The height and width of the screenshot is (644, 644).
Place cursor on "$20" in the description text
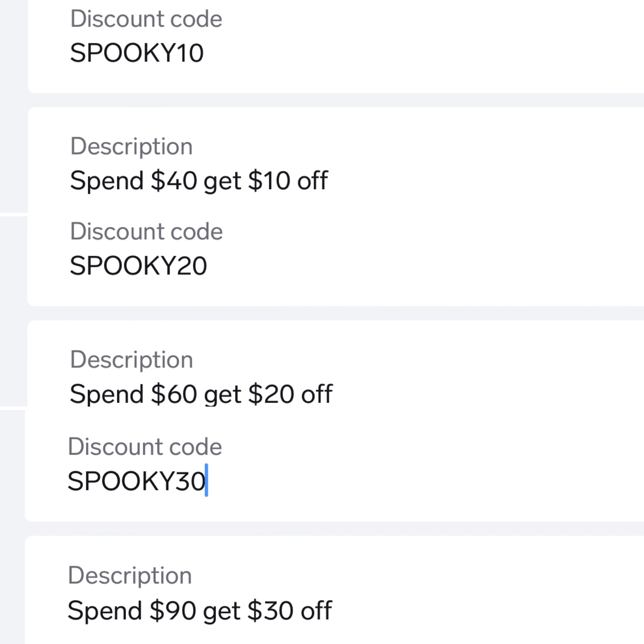tap(271, 394)
